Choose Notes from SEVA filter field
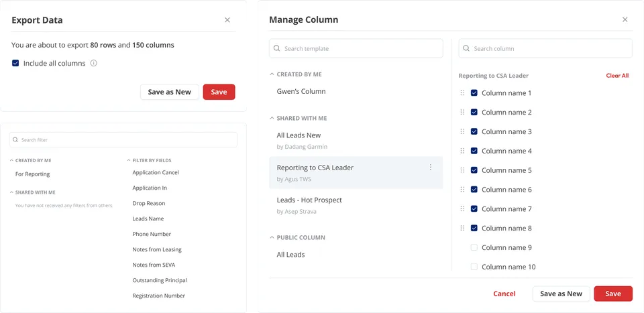Screen dimensions: 644x313 154,265
